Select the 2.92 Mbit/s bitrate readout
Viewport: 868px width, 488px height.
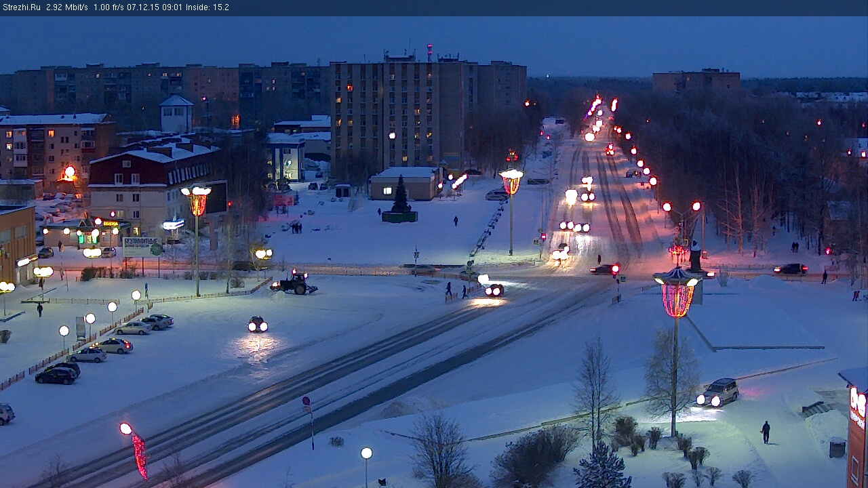[x=67, y=7]
